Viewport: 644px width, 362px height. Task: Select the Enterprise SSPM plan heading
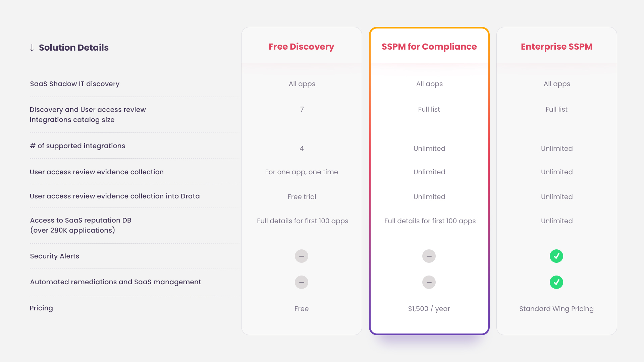556,47
